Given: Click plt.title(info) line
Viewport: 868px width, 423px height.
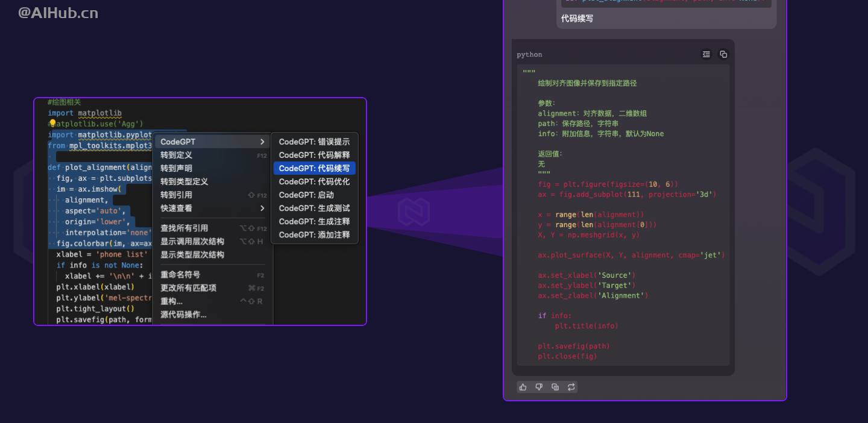Looking at the screenshot, I should [x=587, y=326].
